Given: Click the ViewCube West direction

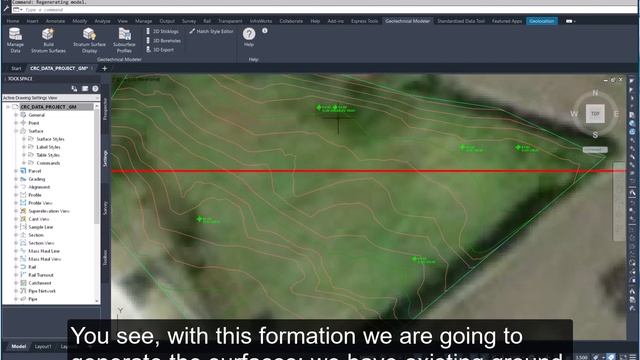Looking at the screenshot, I should pos(574,114).
